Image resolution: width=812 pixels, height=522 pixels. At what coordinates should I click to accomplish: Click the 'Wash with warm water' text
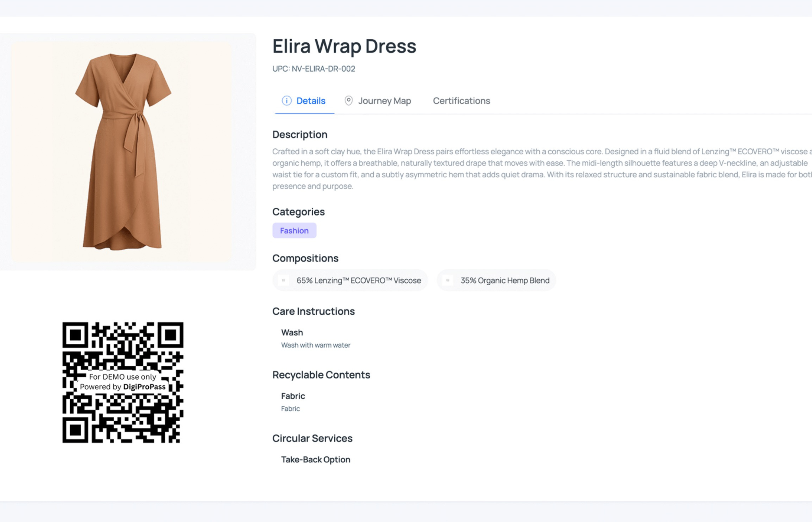coord(316,345)
